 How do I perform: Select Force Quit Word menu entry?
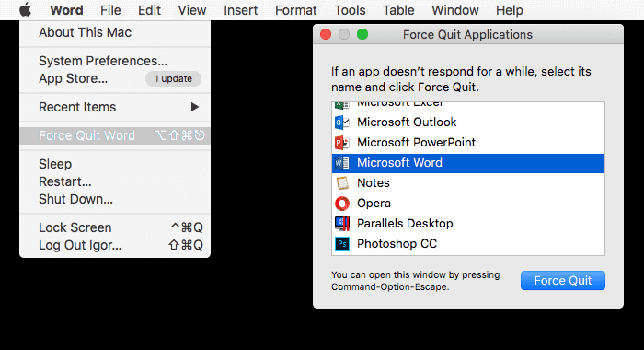(x=115, y=135)
